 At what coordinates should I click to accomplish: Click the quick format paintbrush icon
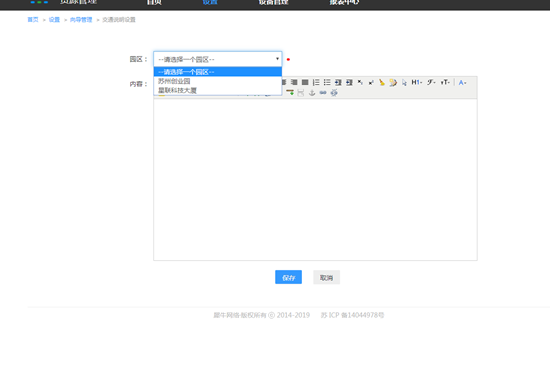tap(393, 82)
